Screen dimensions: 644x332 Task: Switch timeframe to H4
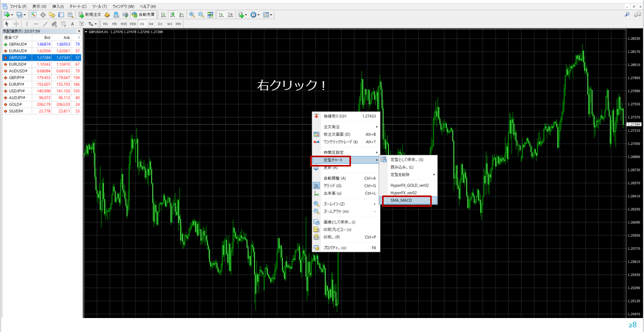point(151,24)
